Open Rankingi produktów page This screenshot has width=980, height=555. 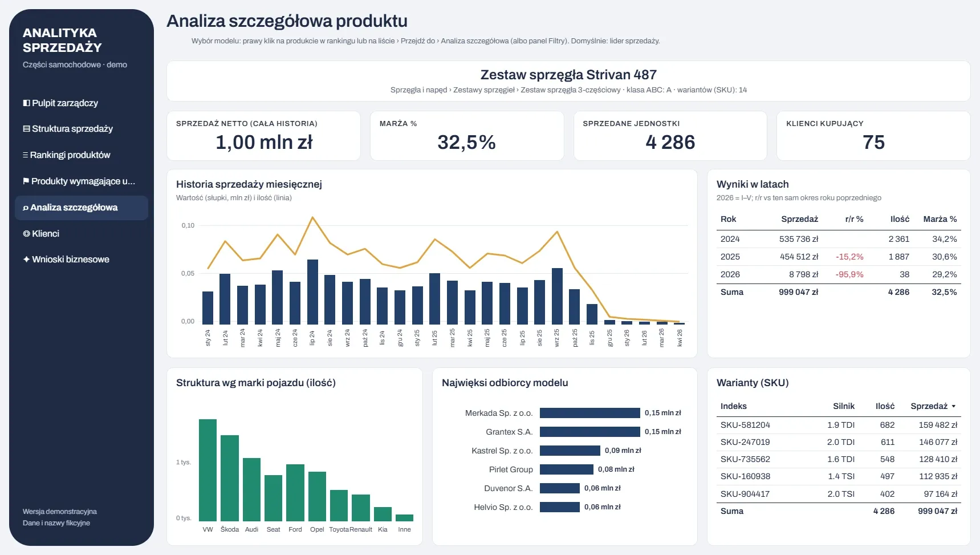[81, 155]
